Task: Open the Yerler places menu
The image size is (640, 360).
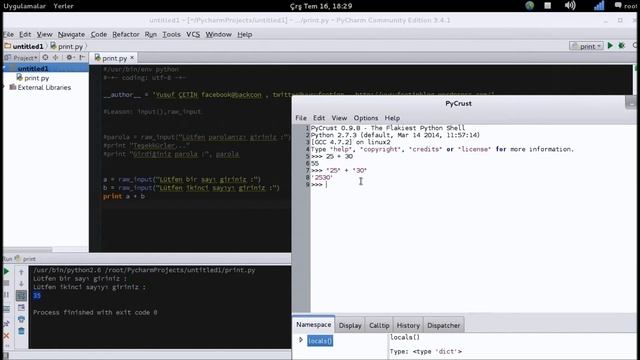Action: (63, 6)
